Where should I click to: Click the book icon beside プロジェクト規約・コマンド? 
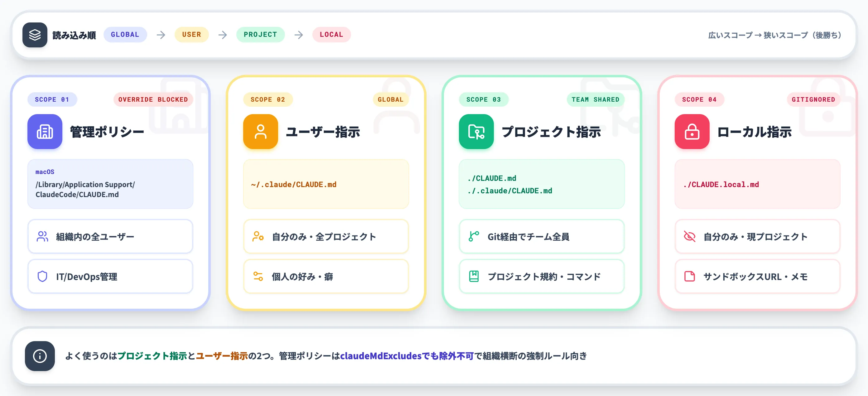pyautogui.click(x=474, y=276)
